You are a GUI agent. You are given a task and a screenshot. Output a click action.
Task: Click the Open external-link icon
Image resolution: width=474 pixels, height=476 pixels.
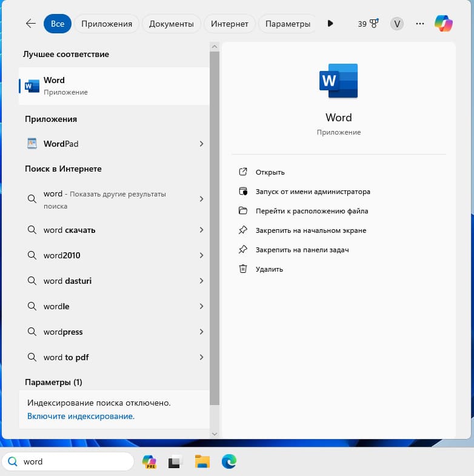243,172
